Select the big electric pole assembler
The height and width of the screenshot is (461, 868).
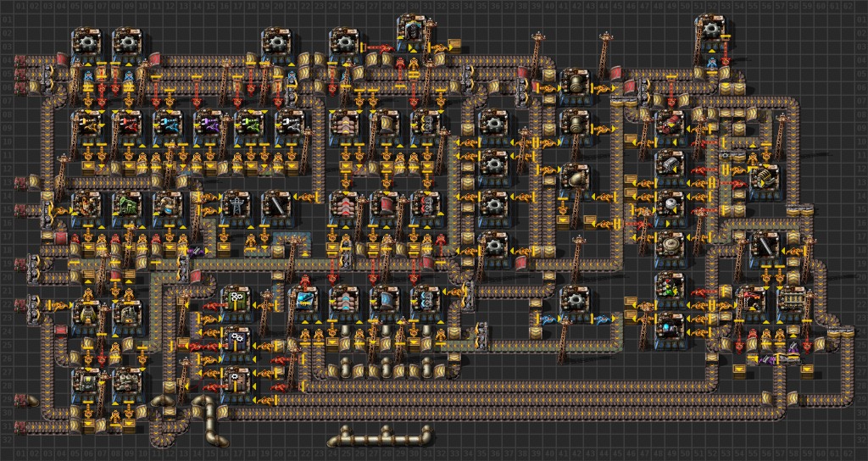[x=236, y=209]
